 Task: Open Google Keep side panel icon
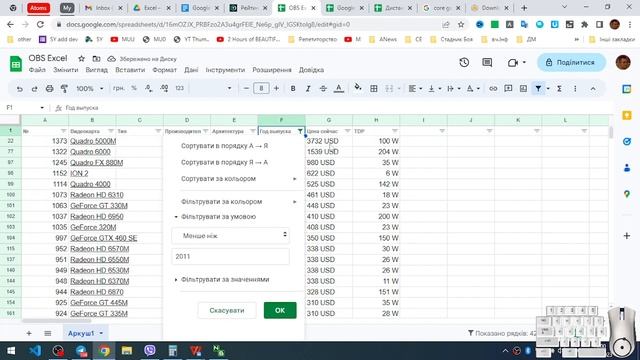[x=627, y=116]
